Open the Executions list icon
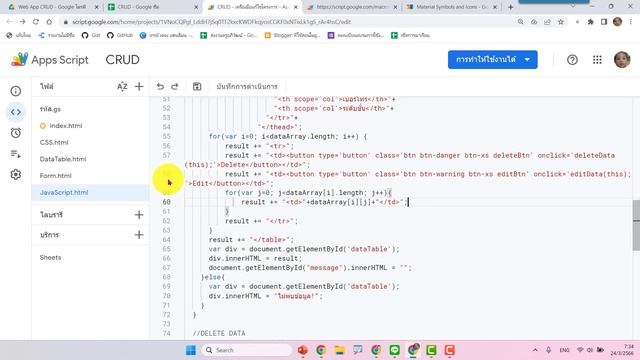The width and height of the screenshot is (640, 360). [x=16, y=154]
